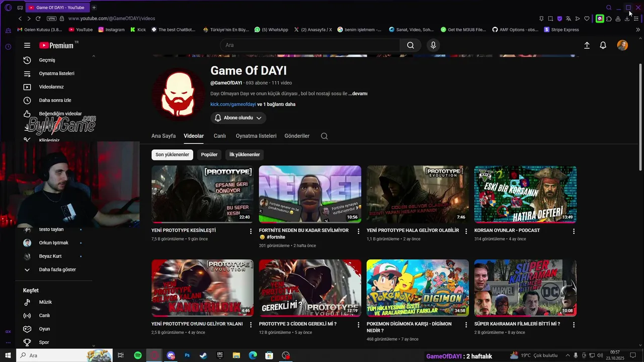Open options for SÜPER KAHRAMAN FİLMLERİ video
644x362 pixels.
point(574,325)
